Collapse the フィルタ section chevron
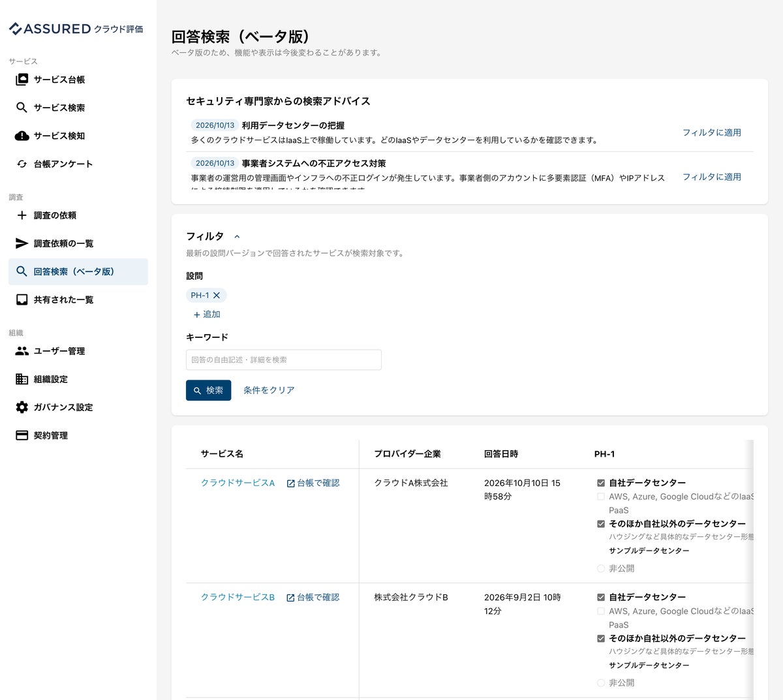The height and width of the screenshot is (700, 783). [237, 237]
